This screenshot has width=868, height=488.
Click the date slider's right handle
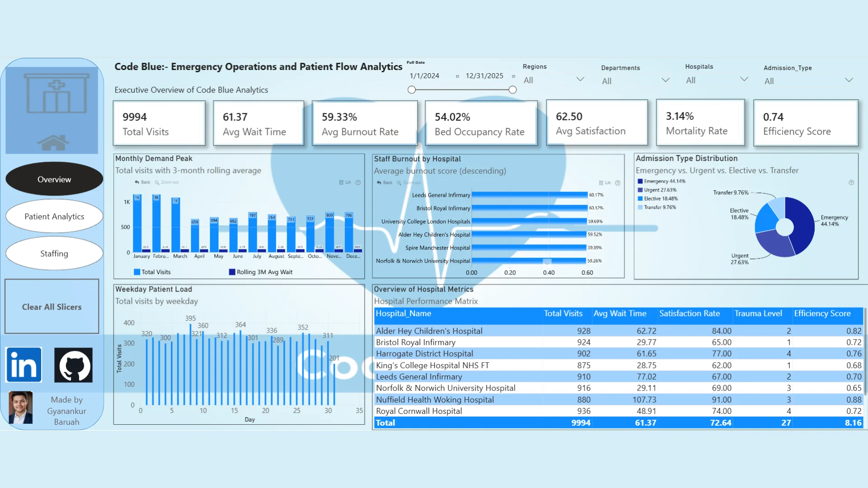coord(512,90)
